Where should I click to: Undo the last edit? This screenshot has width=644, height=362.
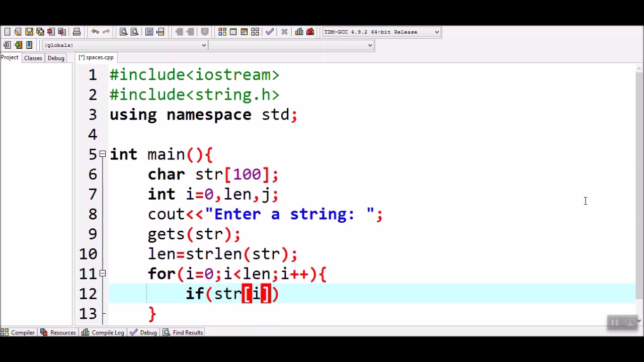[x=95, y=32]
